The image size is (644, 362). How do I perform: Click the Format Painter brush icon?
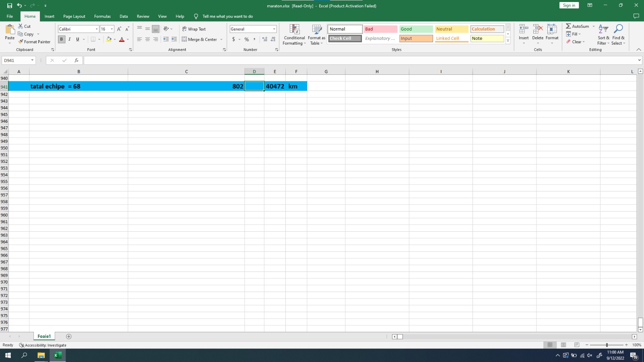click(x=21, y=42)
